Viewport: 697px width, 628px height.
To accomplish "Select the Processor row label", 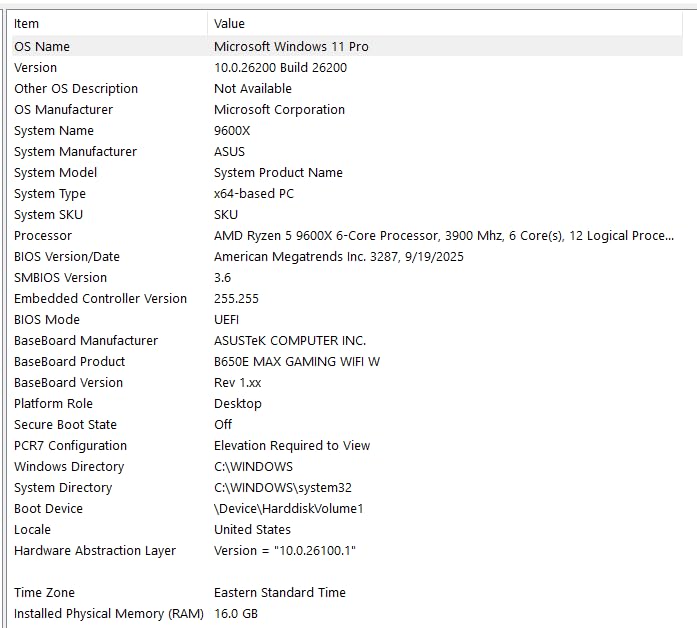I will click(x=43, y=236).
